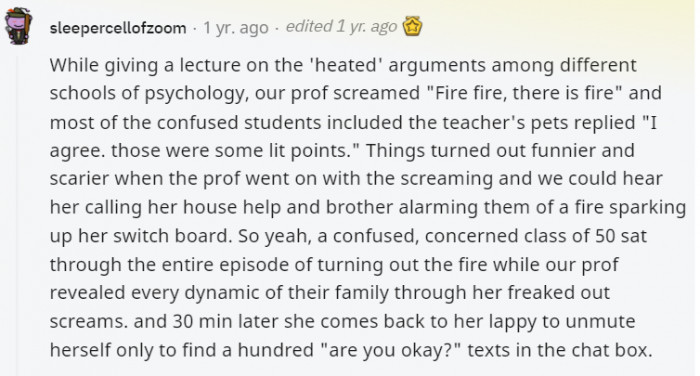The width and height of the screenshot is (700, 376).
Task: Open the sleepercellofzoom user avatar
Action: click(x=19, y=26)
